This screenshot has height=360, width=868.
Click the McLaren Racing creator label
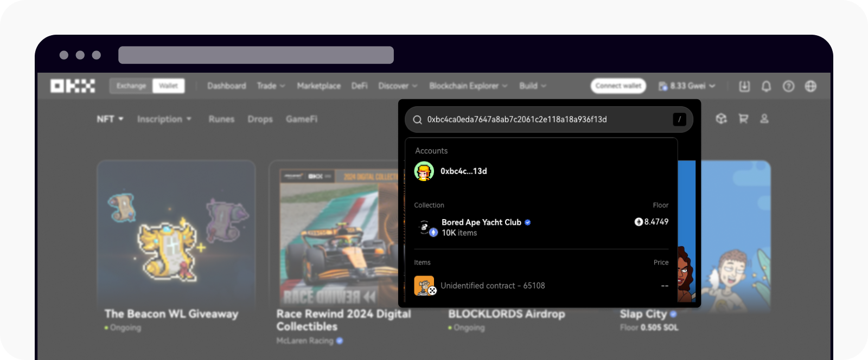305,340
